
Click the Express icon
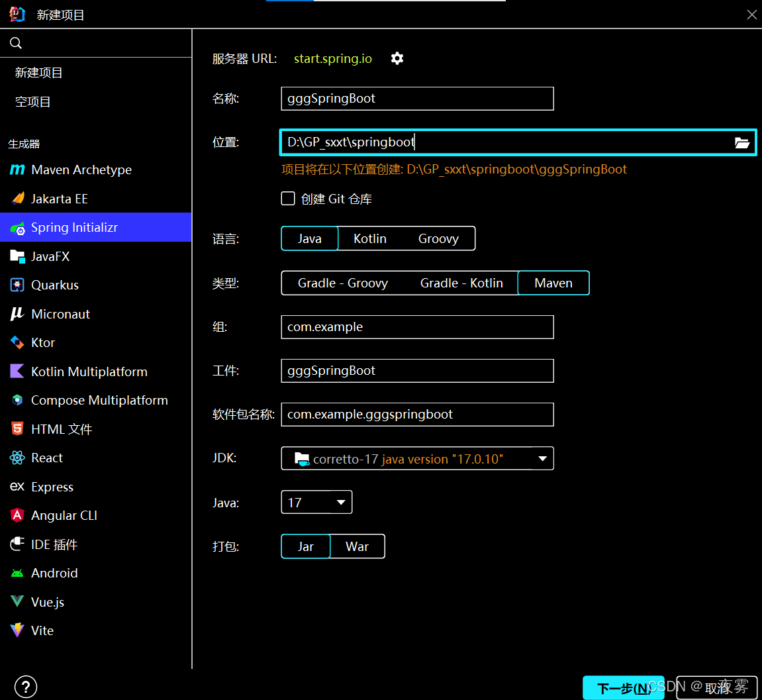pyautogui.click(x=17, y=487)
